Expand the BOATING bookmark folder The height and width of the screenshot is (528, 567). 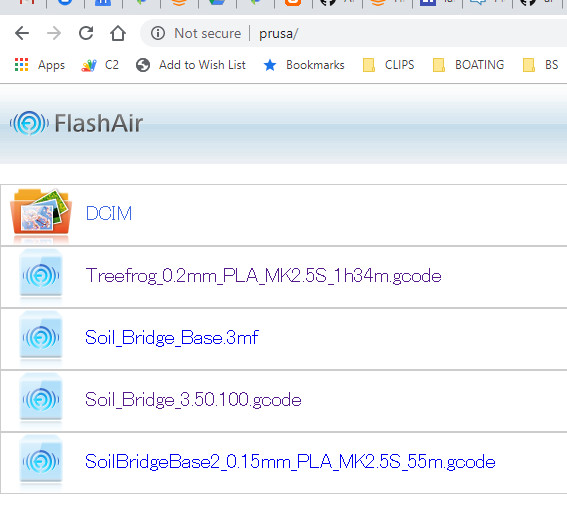[468, 65]
